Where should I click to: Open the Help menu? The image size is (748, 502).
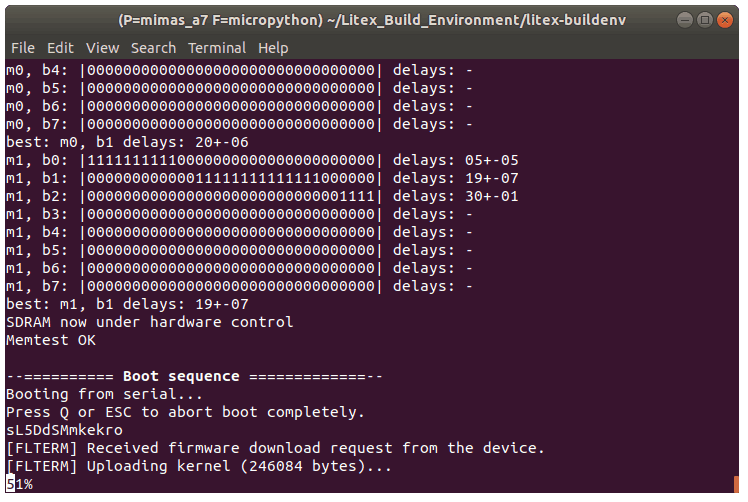coord(273,47)
